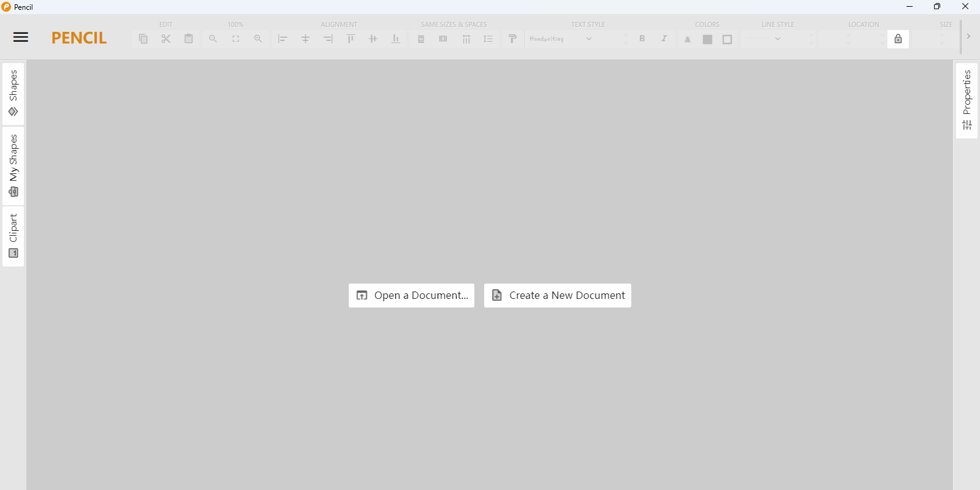
Task: Click the Align Left icon
Action: point(283,39)
